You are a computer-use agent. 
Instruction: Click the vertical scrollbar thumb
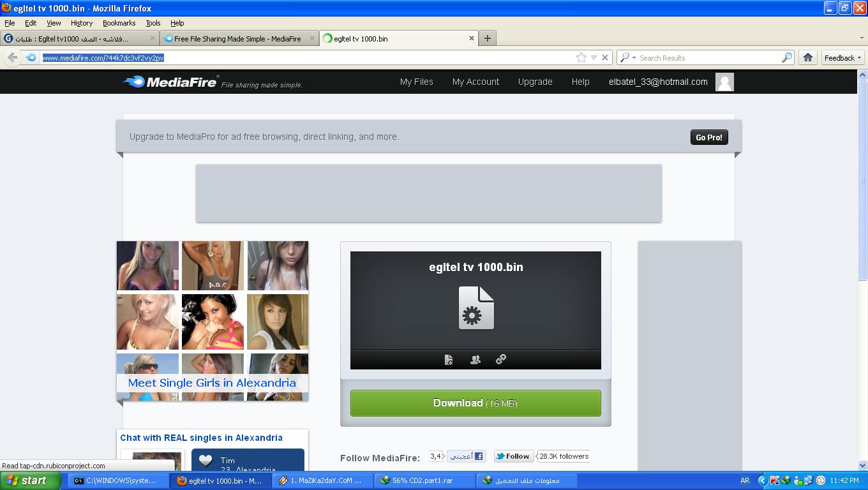[863, 180]
